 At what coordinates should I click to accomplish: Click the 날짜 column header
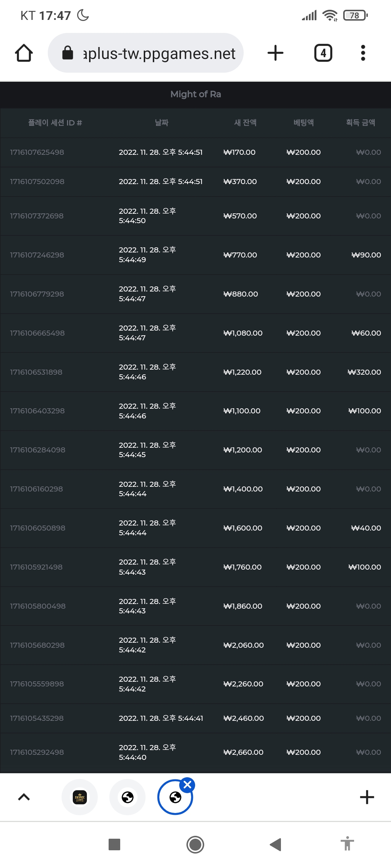(x=161, y=123)
